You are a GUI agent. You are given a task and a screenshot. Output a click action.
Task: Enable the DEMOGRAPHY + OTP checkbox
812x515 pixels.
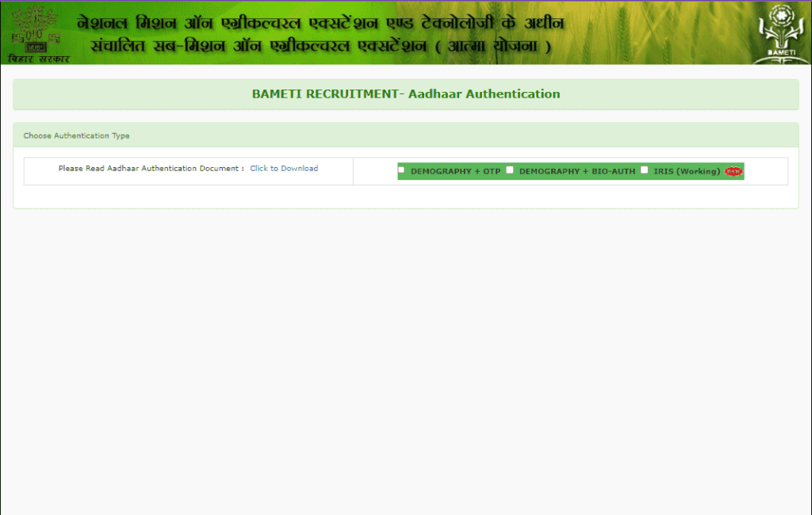pos(401,170)
